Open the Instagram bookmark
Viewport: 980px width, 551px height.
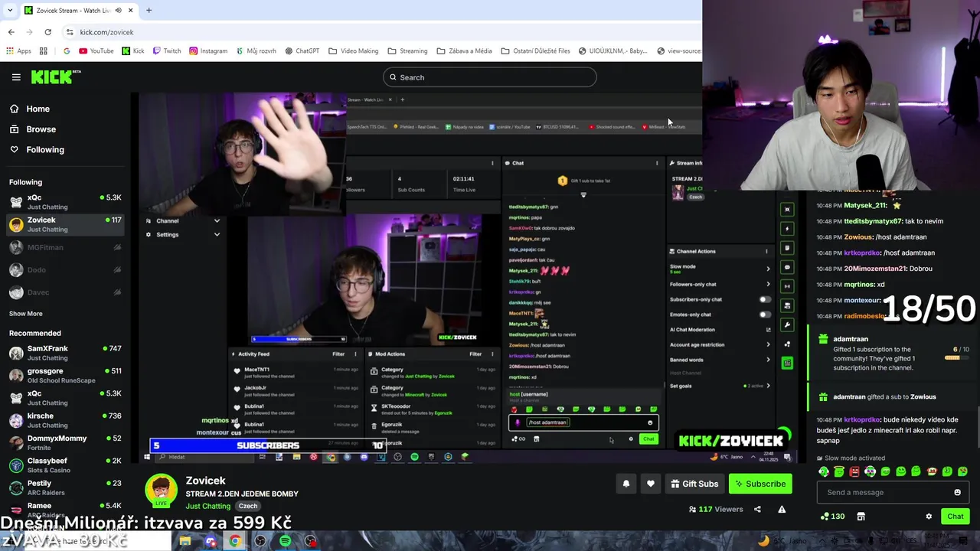click(208, 51)
